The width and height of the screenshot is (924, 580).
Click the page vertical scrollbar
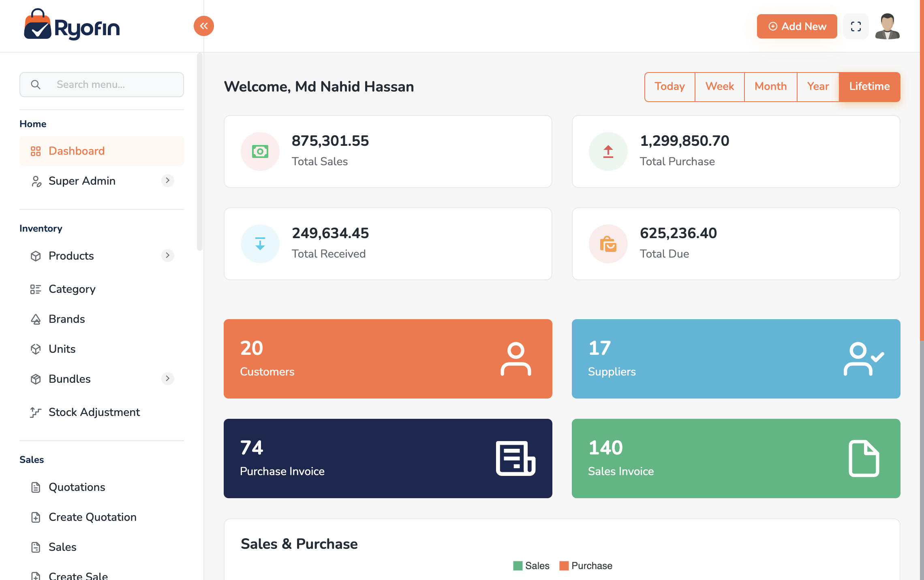(922, 170)
